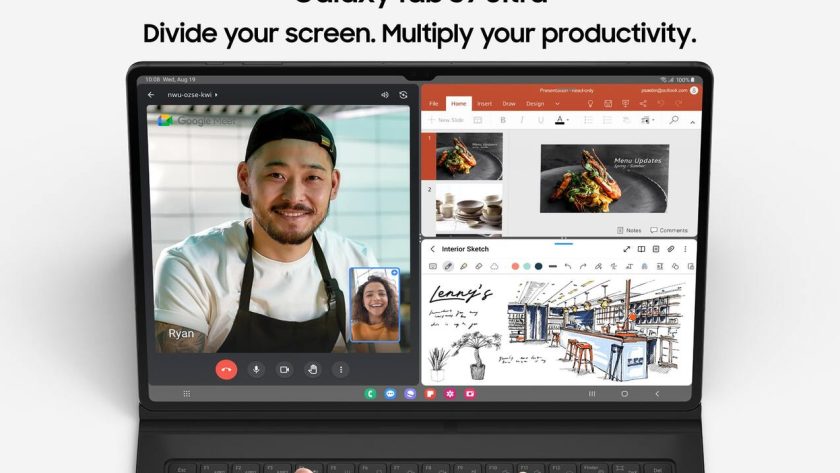
Task: Open Notes below the slide
Action: tap(629, 230)
